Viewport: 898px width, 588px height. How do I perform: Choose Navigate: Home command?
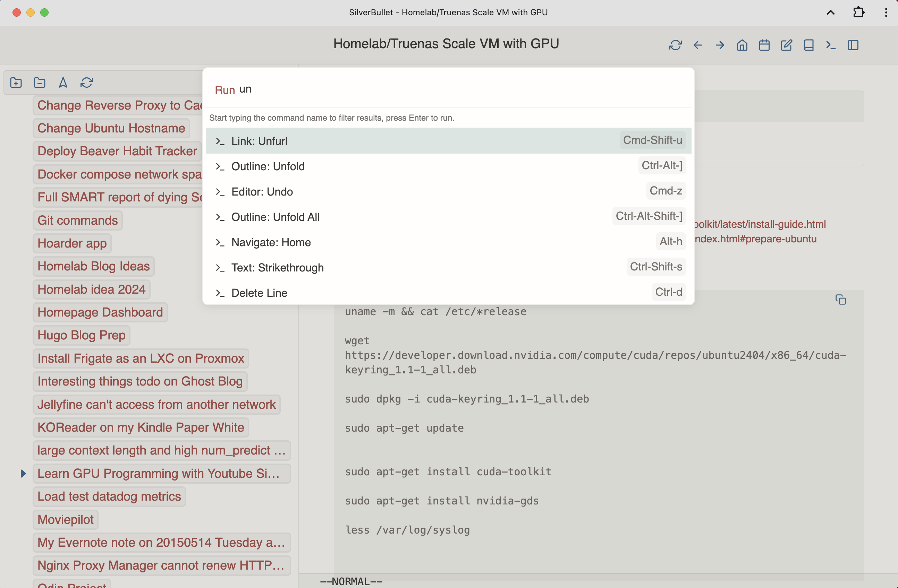pyautogui.click(x=448, y=242)
